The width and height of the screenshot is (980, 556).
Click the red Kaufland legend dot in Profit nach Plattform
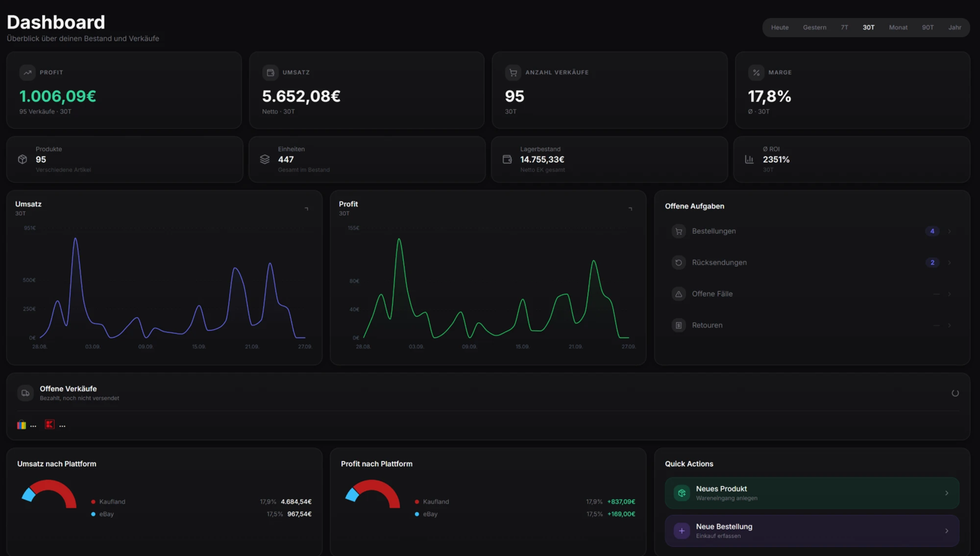tap(417, 502)
